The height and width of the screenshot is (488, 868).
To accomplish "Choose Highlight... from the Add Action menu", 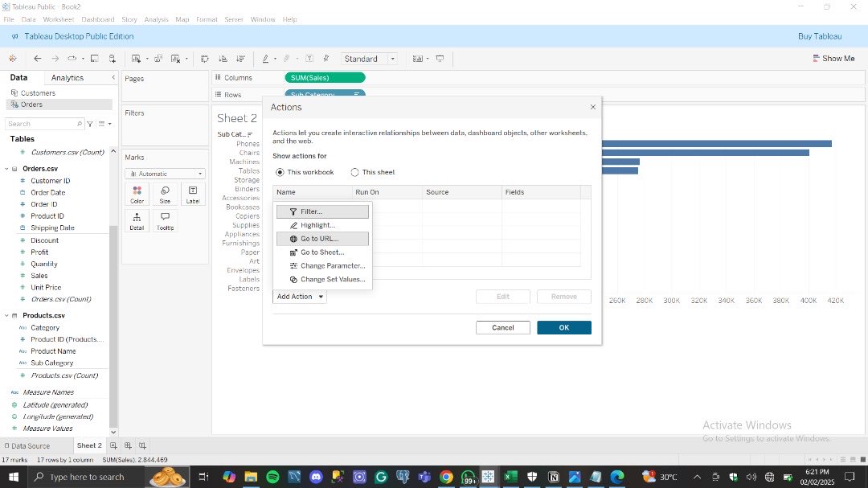I will pos(322,225).
